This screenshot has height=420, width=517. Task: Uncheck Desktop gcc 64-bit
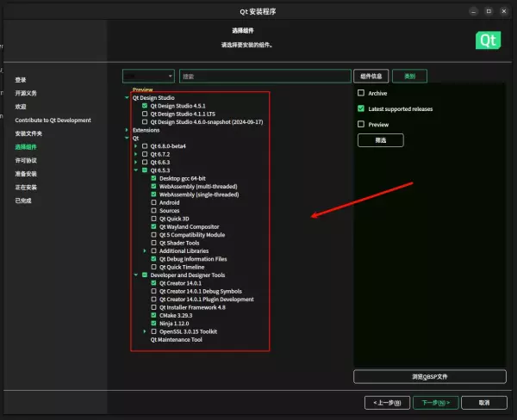(x=153, y=178)
